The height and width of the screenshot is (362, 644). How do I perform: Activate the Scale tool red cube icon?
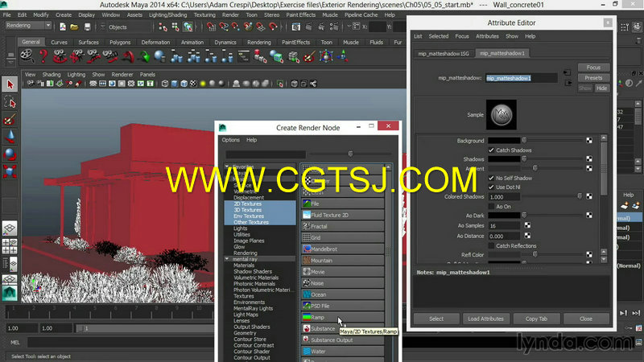(10, 171)
